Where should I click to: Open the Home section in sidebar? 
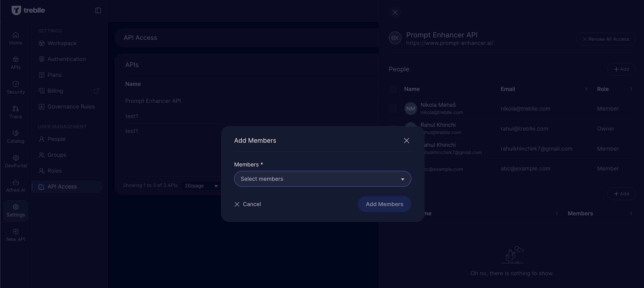[x=15, y=38]
